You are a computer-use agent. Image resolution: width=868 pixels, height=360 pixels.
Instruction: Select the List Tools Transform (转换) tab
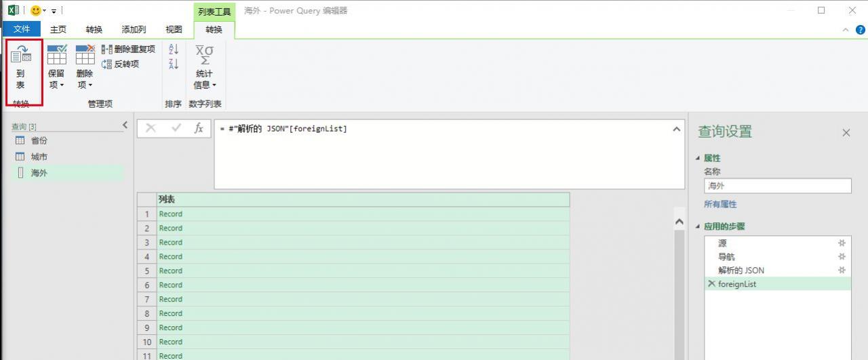click(x=214, y=29)
